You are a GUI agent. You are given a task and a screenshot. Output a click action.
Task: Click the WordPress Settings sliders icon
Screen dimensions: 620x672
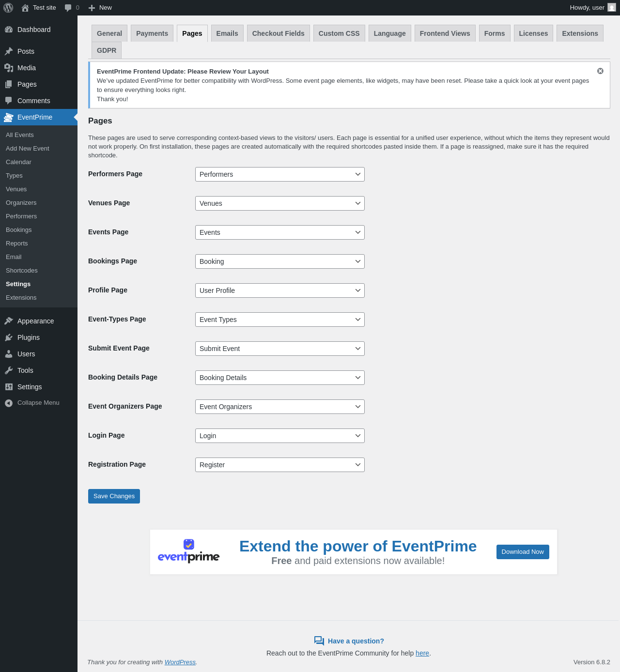[9, 387]
